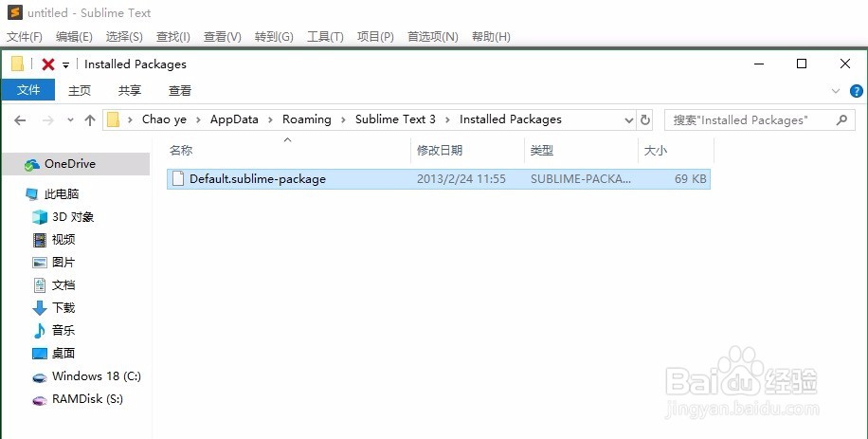Go up one folder level arrow
This screenshot has height=439, width=868.
(90, 120)
